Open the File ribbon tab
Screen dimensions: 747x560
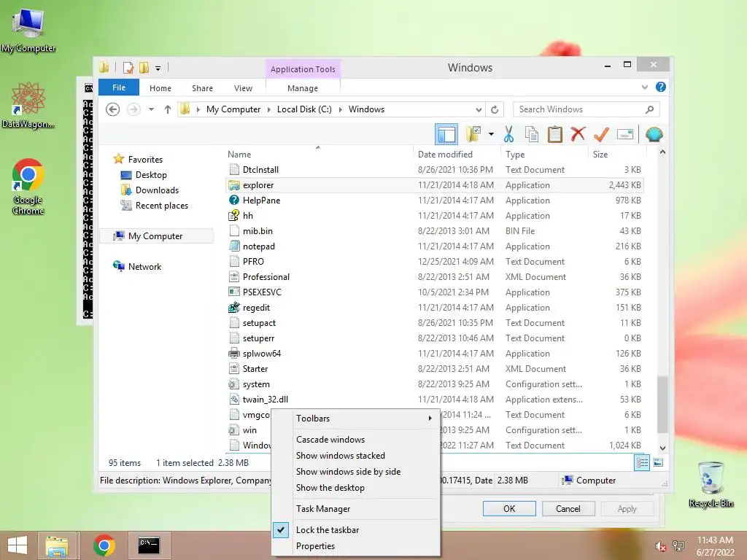pyautogui.click(x=119, y=87)
